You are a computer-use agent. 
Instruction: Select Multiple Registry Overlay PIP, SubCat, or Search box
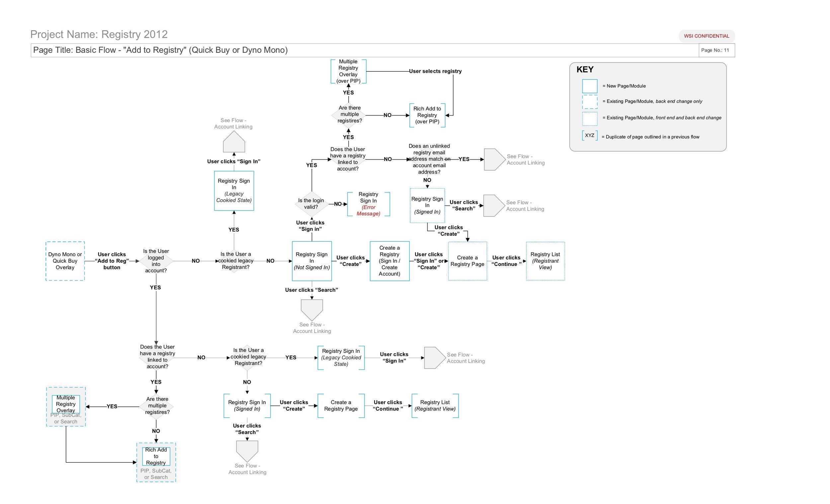point(66,407)
